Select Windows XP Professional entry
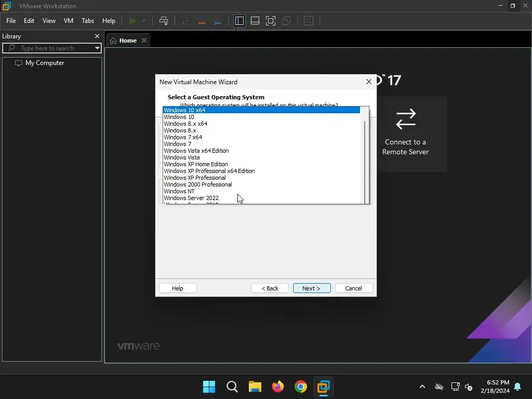Viewport: 532px width, 399px height. coord(261,178)
